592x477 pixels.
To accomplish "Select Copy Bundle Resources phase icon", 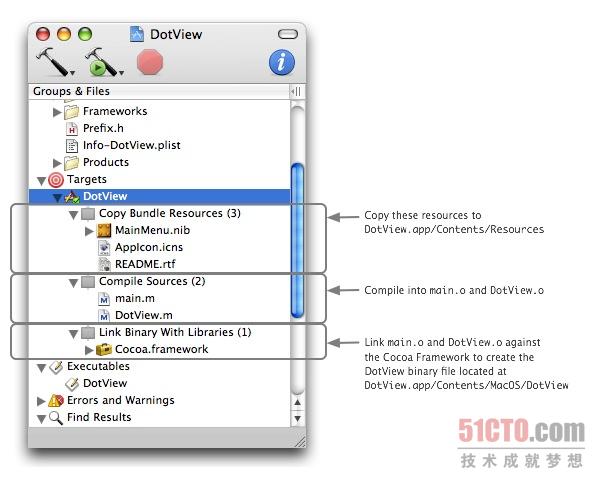I will coord(88,214).
